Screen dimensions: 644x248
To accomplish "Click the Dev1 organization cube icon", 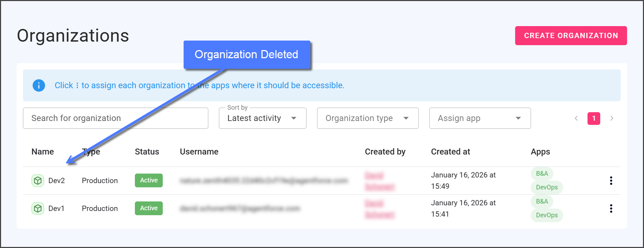I will [38, 208].
